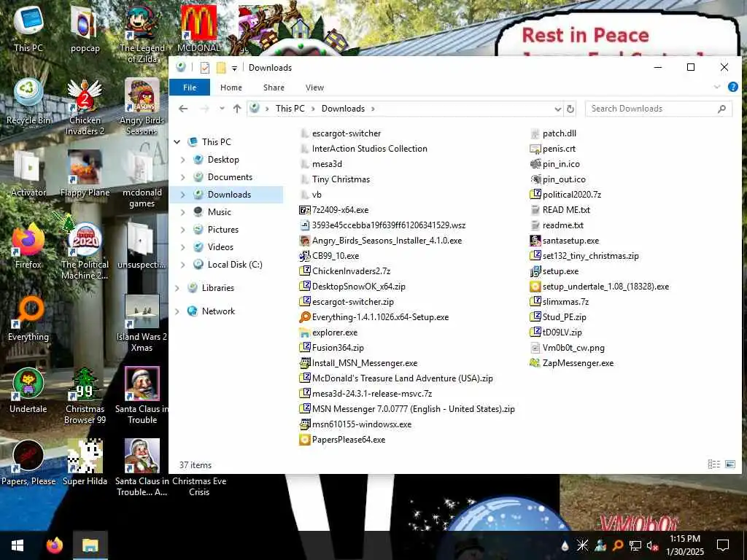Launch Undertale desktop shortcut
The height and width of the screenshot is (560, 747).
pos(28,391)
